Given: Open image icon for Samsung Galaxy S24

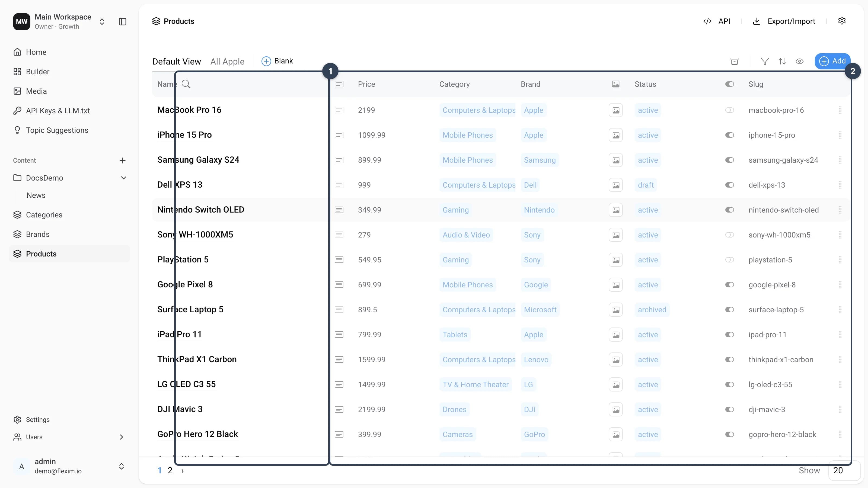Looking at the screenshot, I should (x=616, y=160).
